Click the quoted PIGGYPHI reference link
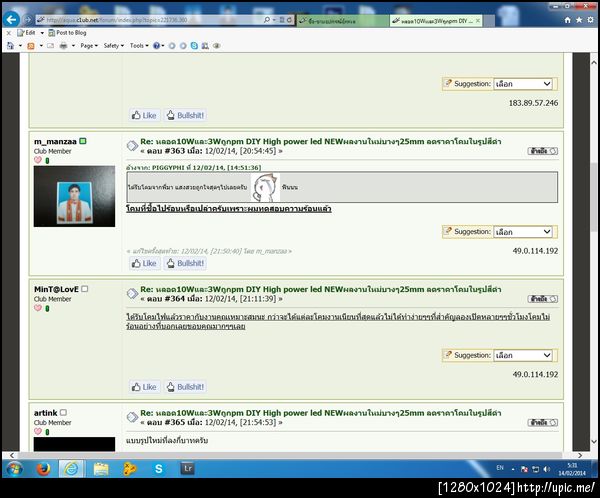The width and height of the screenshot is (600, 498). [x=194, y=168]
